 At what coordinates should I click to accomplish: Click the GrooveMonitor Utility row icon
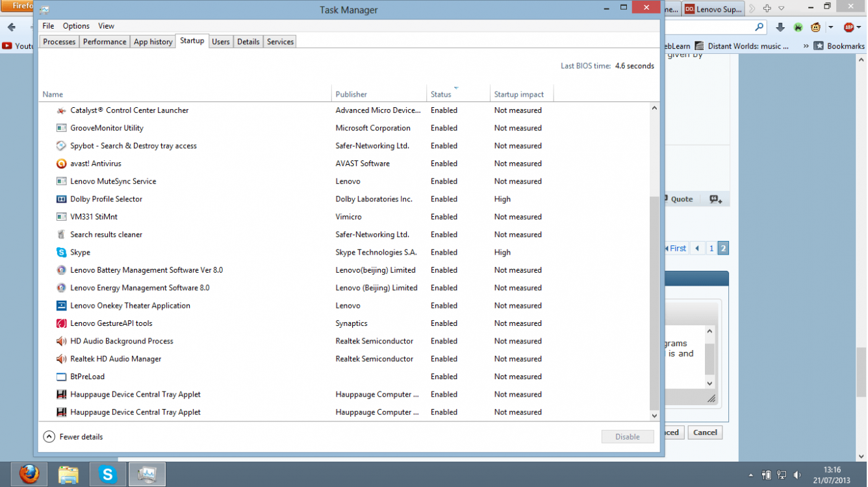click(x=61, y=128)
